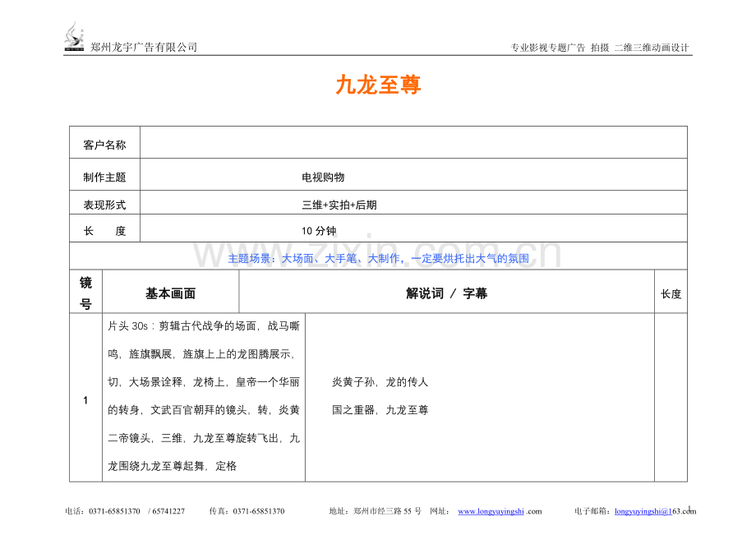Open the longyuyingshi@163.com email link

point(655,511)
